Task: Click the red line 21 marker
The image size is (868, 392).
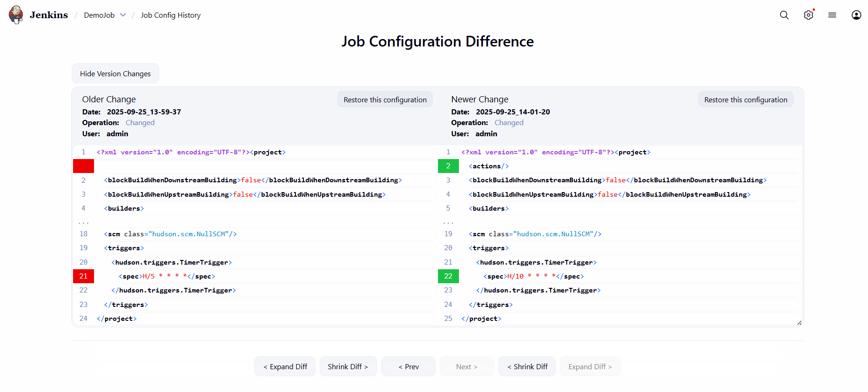Action: tap(83, 276)
